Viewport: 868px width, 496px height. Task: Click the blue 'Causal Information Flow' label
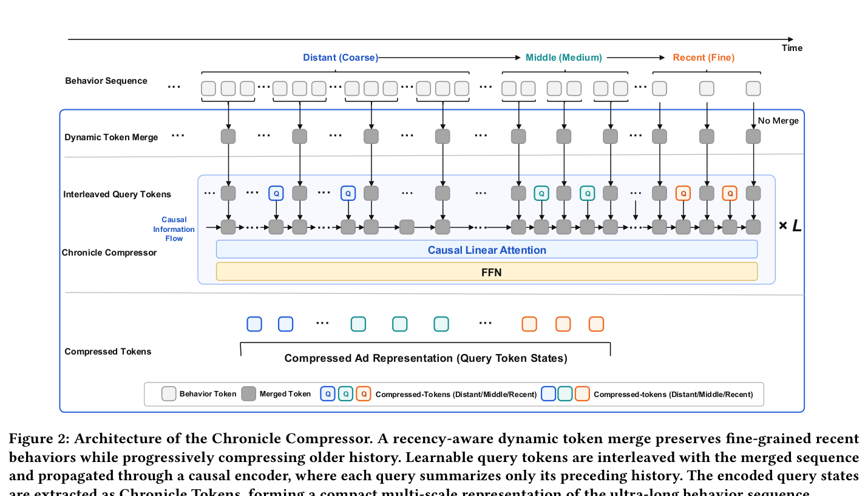pyautogui.click(x=174, y=229)
